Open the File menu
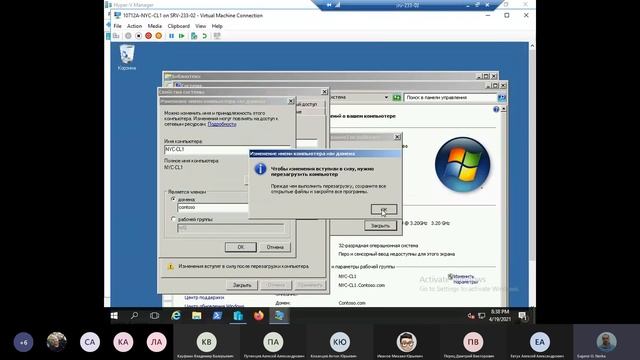 pos(118,26)
